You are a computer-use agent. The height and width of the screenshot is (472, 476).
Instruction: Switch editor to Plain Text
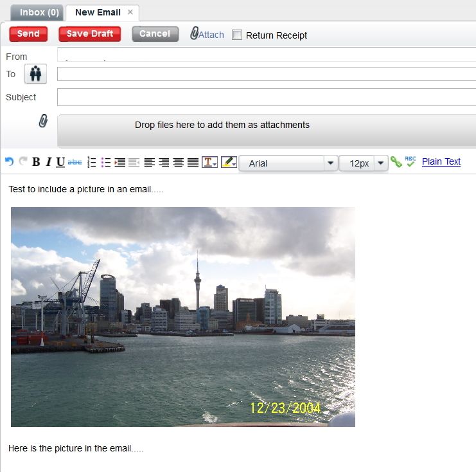[x=441, y=162]
